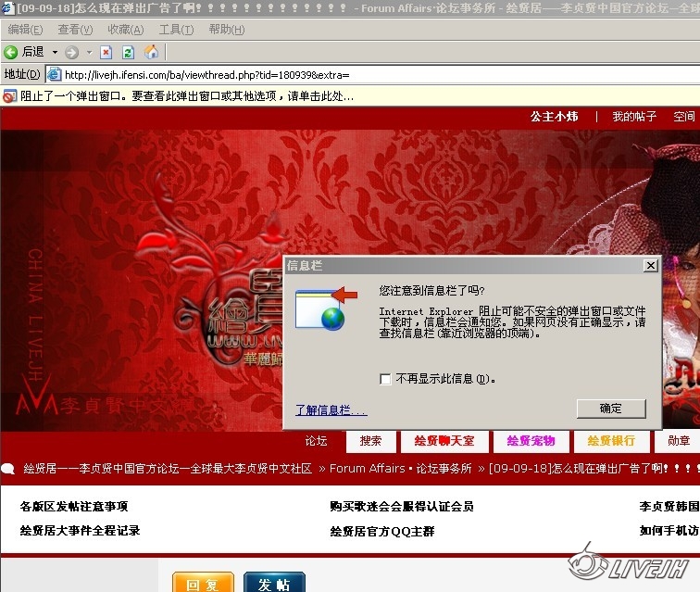Open the 了解信息栏 link
The width and height of the screenshot is (700, 592).
[x=331, y=409]
